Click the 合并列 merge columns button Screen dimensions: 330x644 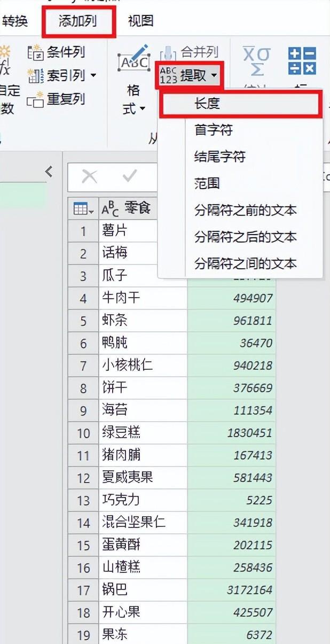click(190, 52)
